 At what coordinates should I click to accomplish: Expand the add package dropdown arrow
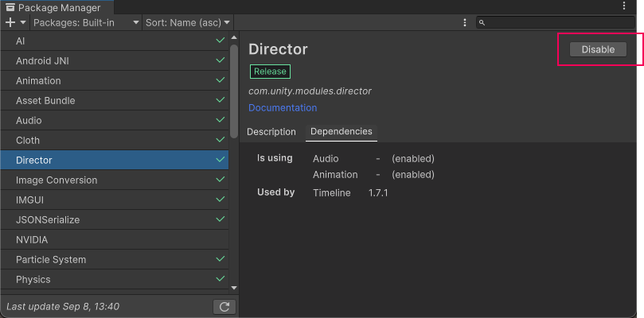click(22, 23)
